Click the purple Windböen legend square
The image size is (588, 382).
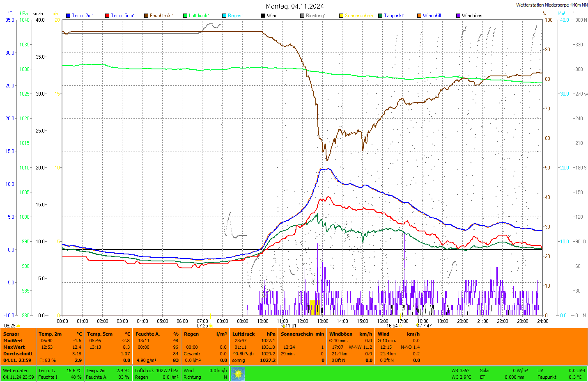point(458,16)
